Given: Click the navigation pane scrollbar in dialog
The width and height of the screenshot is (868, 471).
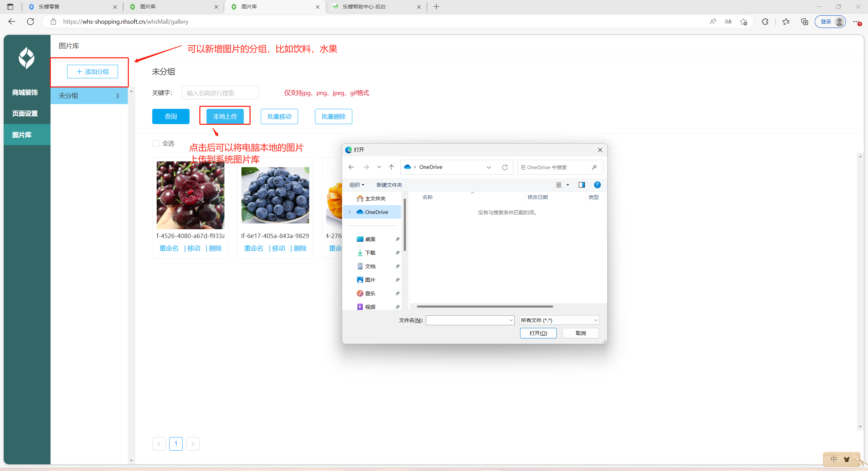Looking at the screenshot, I should [405, 224].
